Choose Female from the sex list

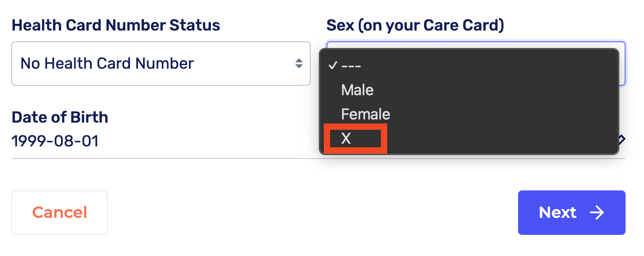click(x=366, y=114)
